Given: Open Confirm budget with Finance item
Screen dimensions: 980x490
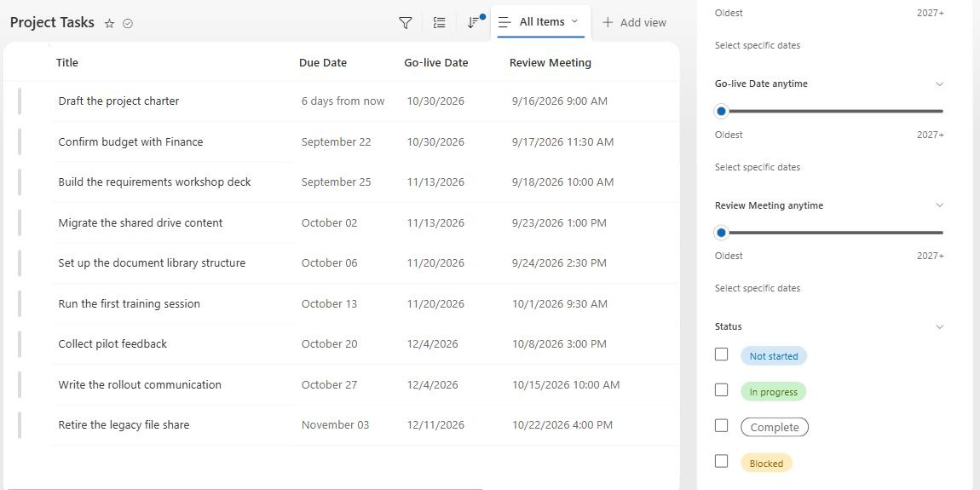Looking at the screenshot, I should [x=130, y=141].
